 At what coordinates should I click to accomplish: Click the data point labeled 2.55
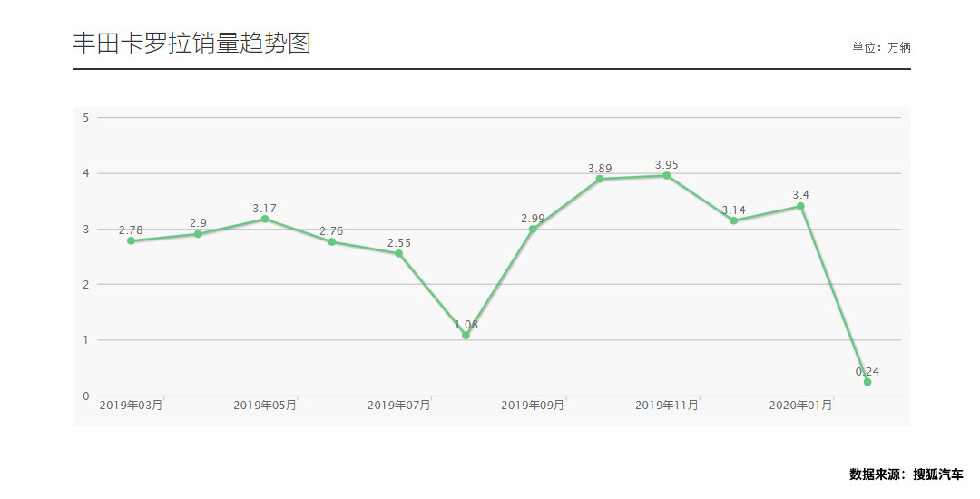pos(398,254)
